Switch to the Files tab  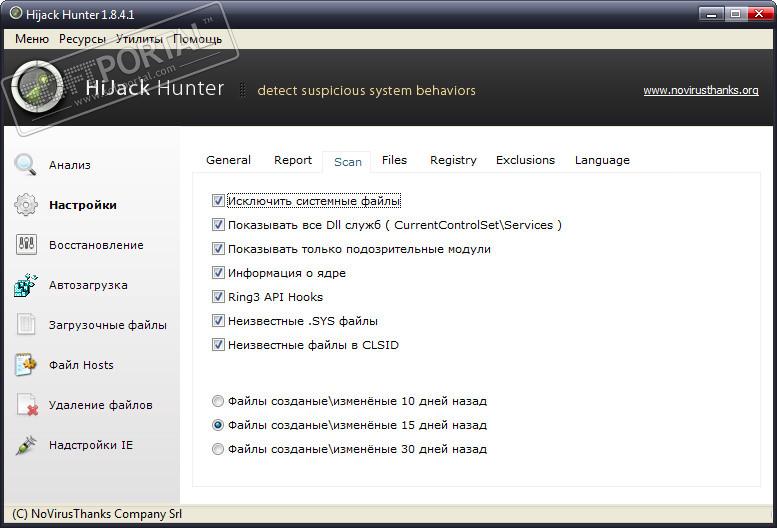[x=394, y=160]
